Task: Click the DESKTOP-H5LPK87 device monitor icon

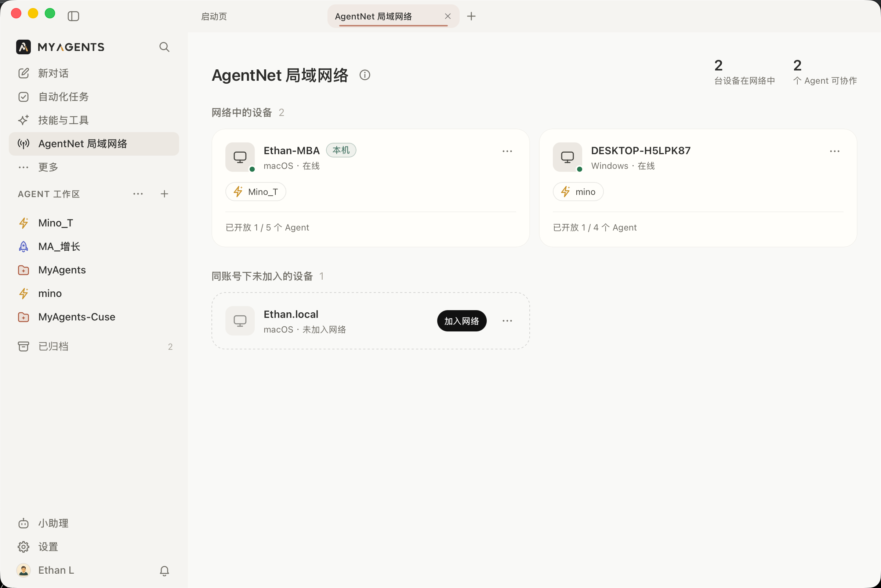Action: (x=568, y=157)
